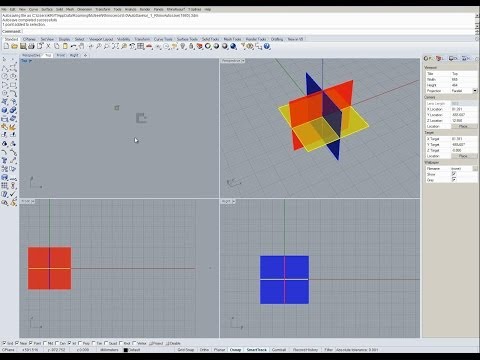The image size is (480, 360).
Task: Enable the Perp osnap checkbox
Action: click(x=81, y=343)
